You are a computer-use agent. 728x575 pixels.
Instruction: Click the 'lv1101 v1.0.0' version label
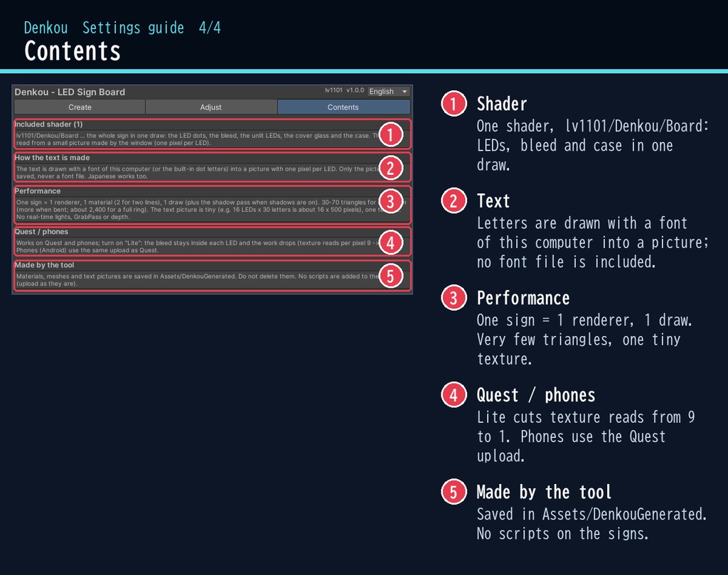click(x=344, y=90)
